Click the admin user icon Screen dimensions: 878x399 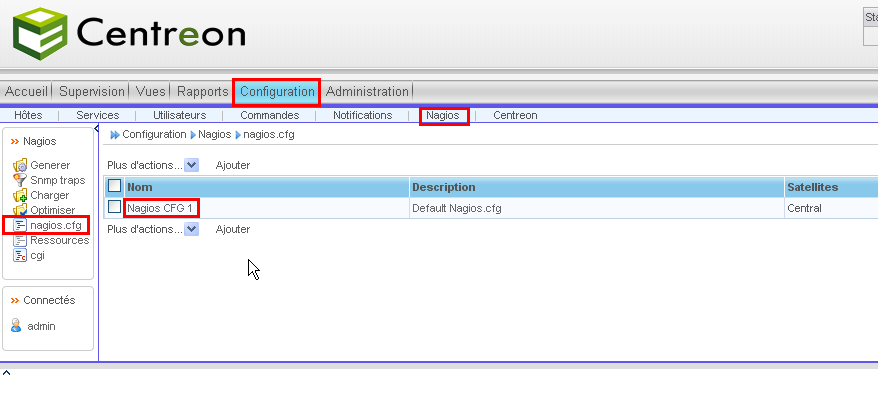tap(16, 326)
